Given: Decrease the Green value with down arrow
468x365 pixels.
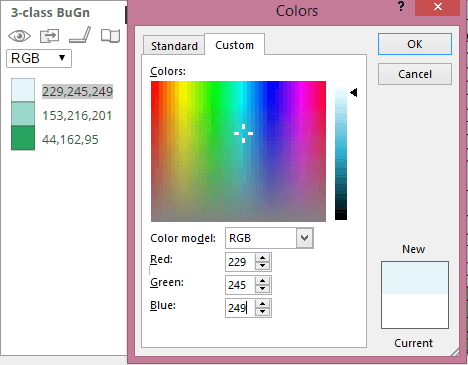Looking at the screenshot, I should tap(263, 289).
